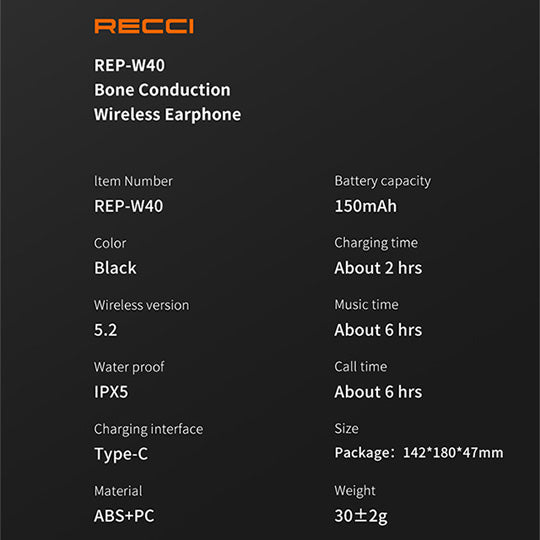540x540 pixels.
Task: Click the Black color value
Action: [x=115, y=268]
